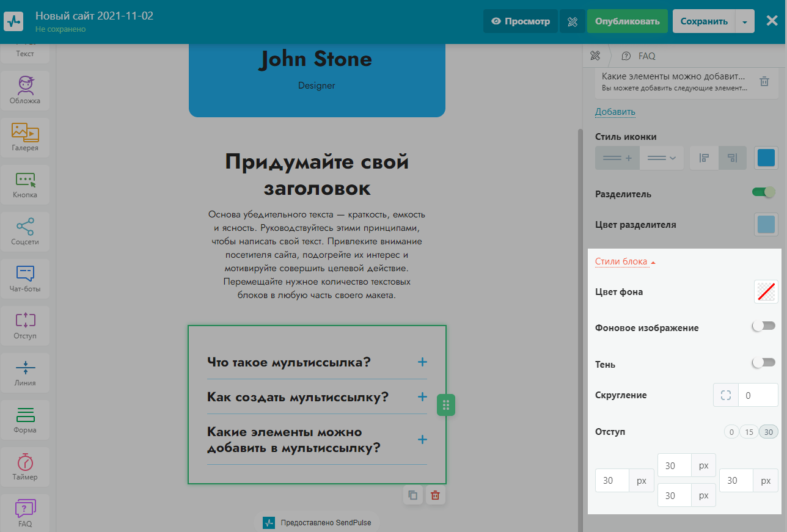The image size is (787, 532).
Task: Choose the Social networks block icon
Action: 25,230
